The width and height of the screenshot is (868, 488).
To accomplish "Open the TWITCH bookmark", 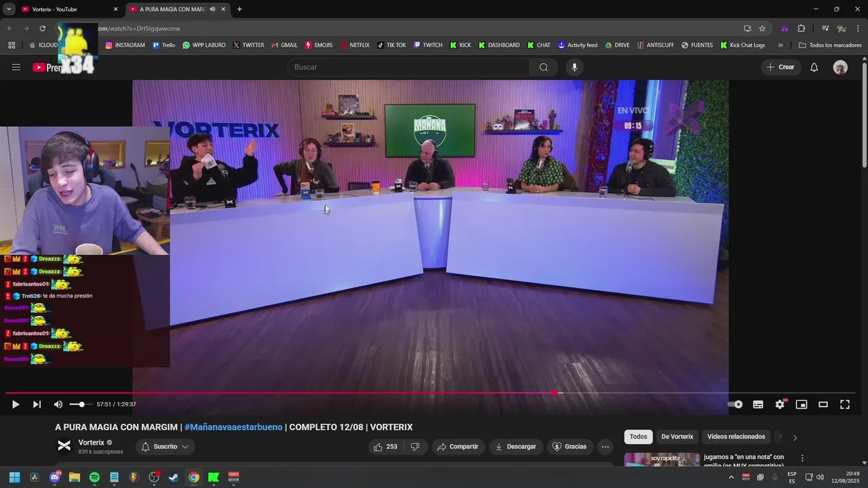I will [427, 45].
